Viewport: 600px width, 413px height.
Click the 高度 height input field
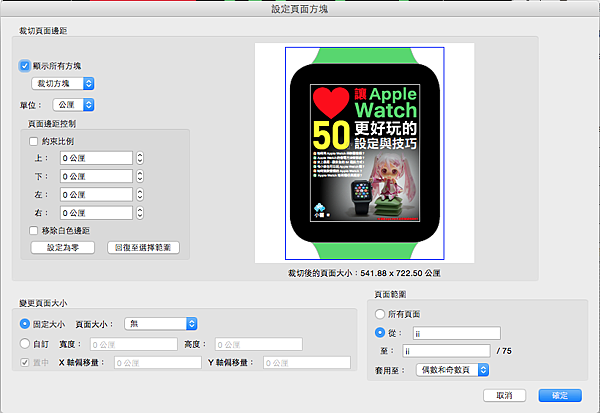[x=259, y=344]
